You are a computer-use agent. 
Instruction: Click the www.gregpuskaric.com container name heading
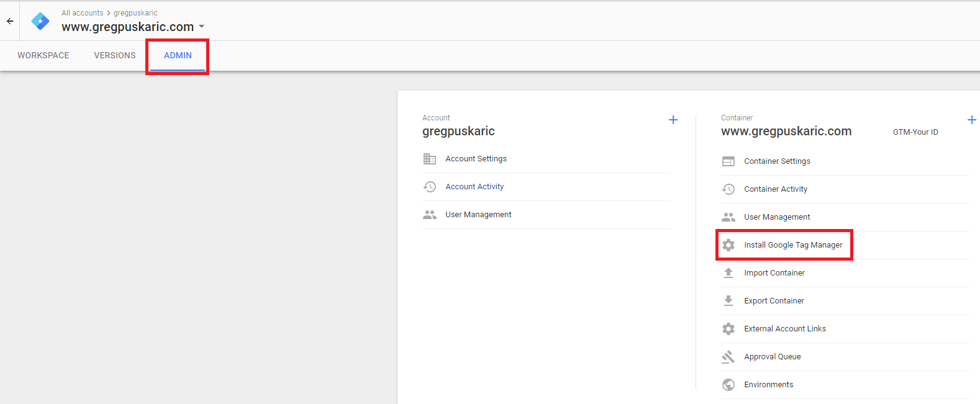[786, 132]
